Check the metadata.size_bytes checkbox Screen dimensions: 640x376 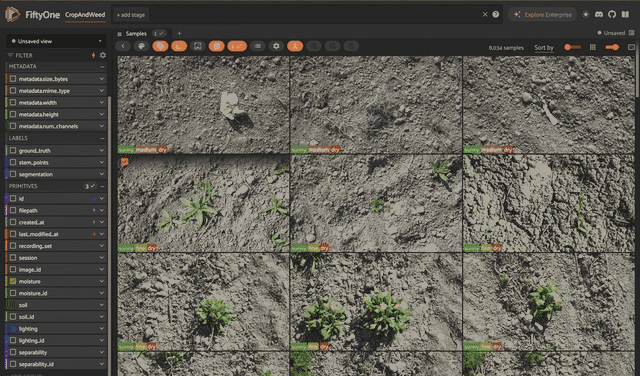pos(13,79)
